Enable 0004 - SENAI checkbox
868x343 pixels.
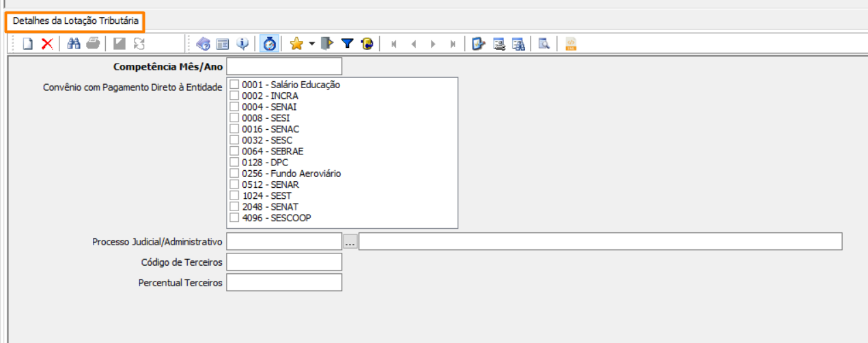pyautogui.click(x=234, y=107)
